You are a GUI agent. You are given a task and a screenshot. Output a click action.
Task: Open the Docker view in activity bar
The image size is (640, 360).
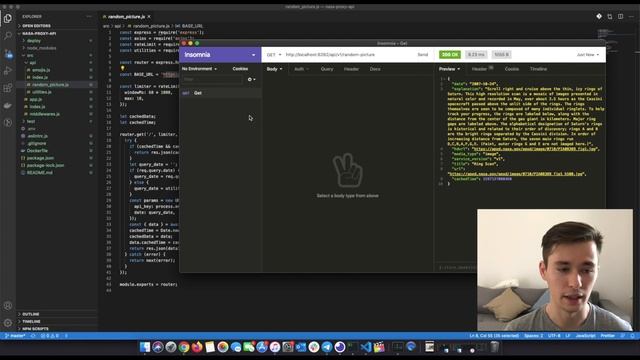click(x=8, y=105)
